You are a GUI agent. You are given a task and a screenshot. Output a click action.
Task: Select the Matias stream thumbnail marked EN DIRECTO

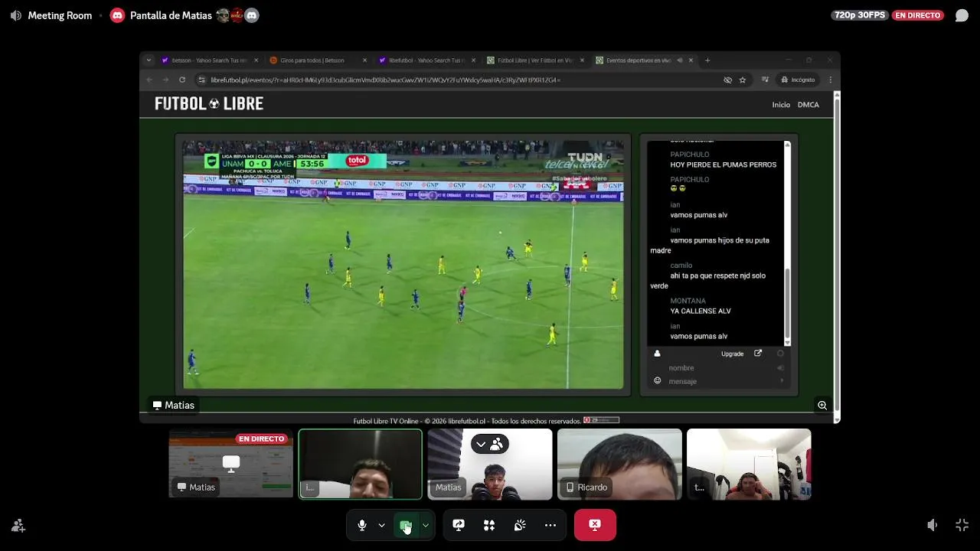[x=230, y=464]
